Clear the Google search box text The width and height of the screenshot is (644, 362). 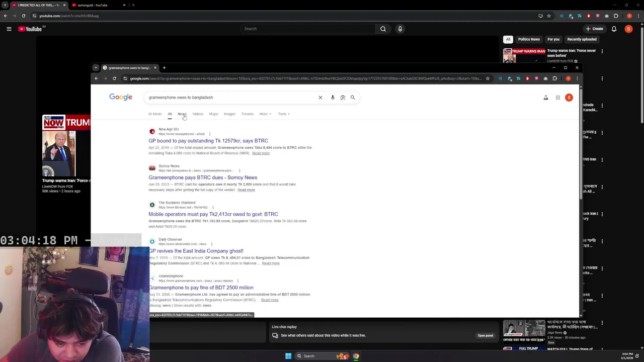click(320, 98)
